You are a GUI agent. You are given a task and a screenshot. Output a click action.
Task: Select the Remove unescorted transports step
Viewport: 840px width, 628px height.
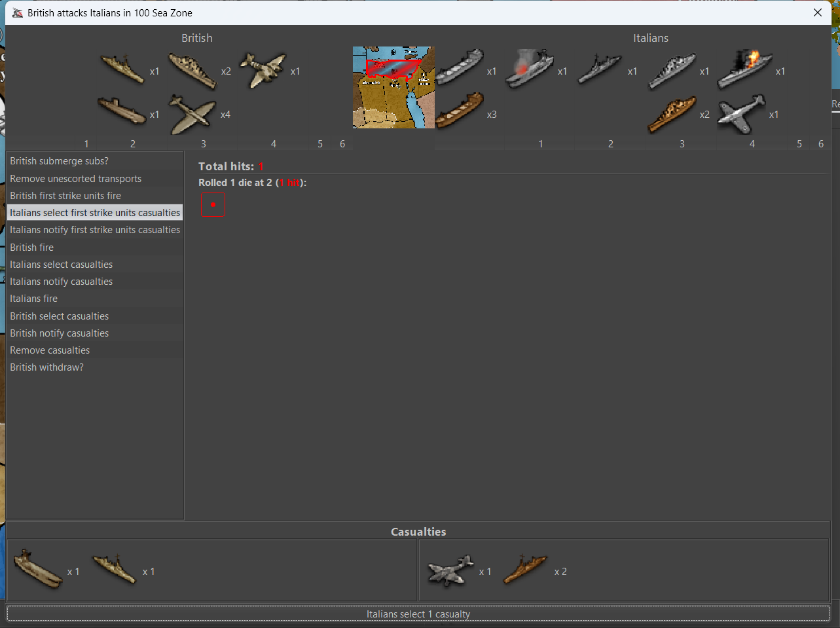[x=95, y=178]
